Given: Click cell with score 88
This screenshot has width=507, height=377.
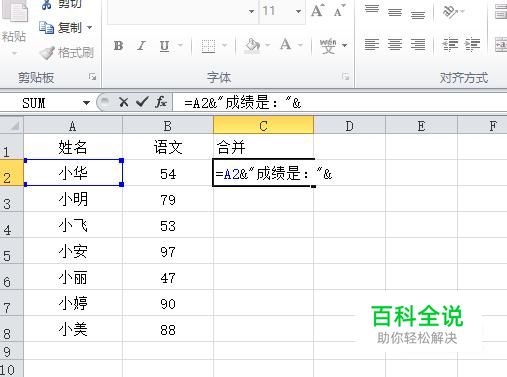Looking at the screenshot, I should [168, 329].
